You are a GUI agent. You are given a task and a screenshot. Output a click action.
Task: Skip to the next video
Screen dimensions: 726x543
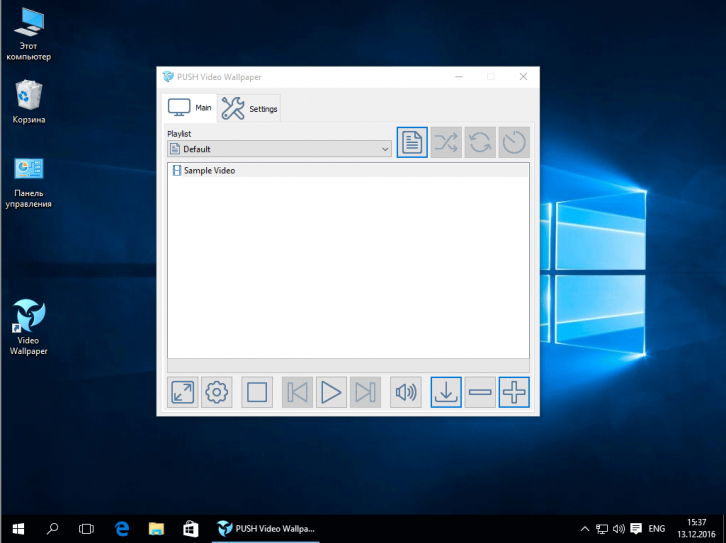365,392
